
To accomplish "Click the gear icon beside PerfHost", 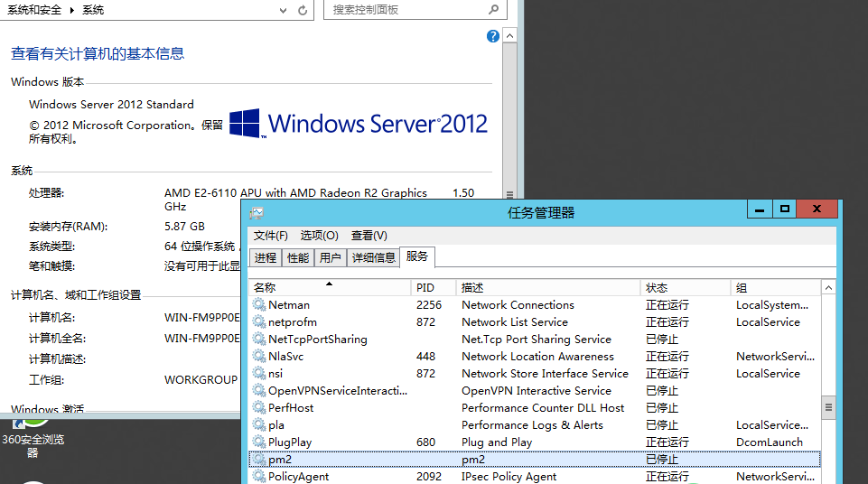I will point(258,407).
